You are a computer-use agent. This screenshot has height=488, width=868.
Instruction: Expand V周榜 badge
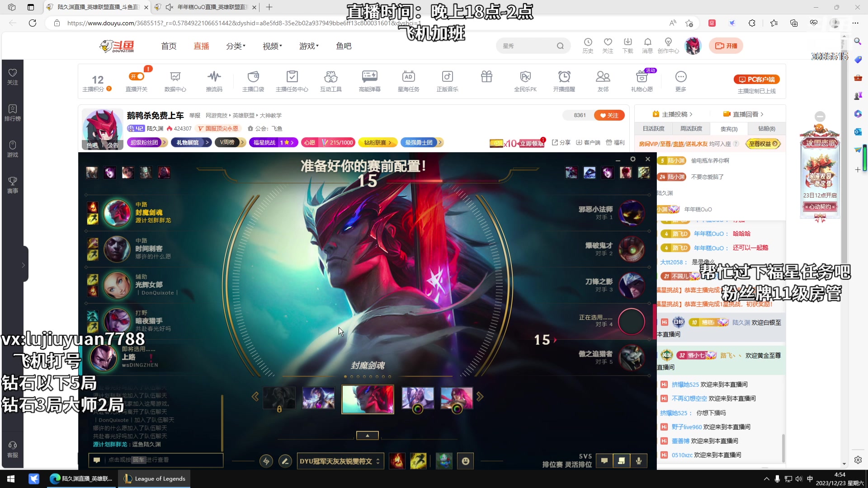(x=230, y=142)
